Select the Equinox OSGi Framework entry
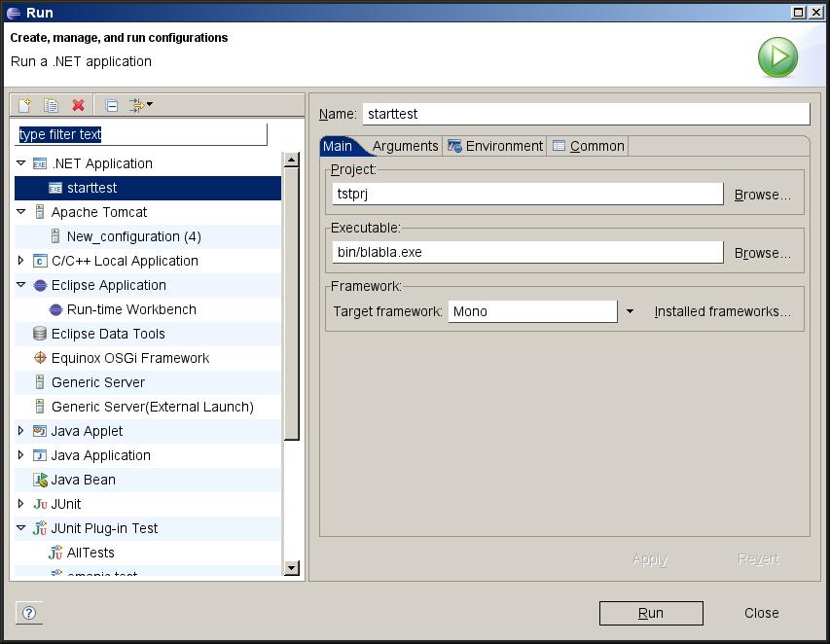830x644 pixels. pos(129,358)
